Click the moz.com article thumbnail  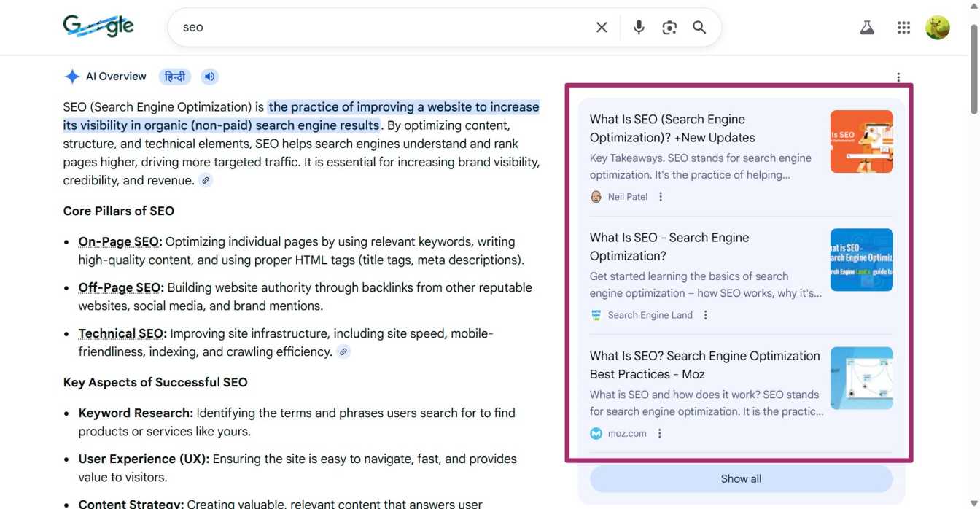point(861,378)
